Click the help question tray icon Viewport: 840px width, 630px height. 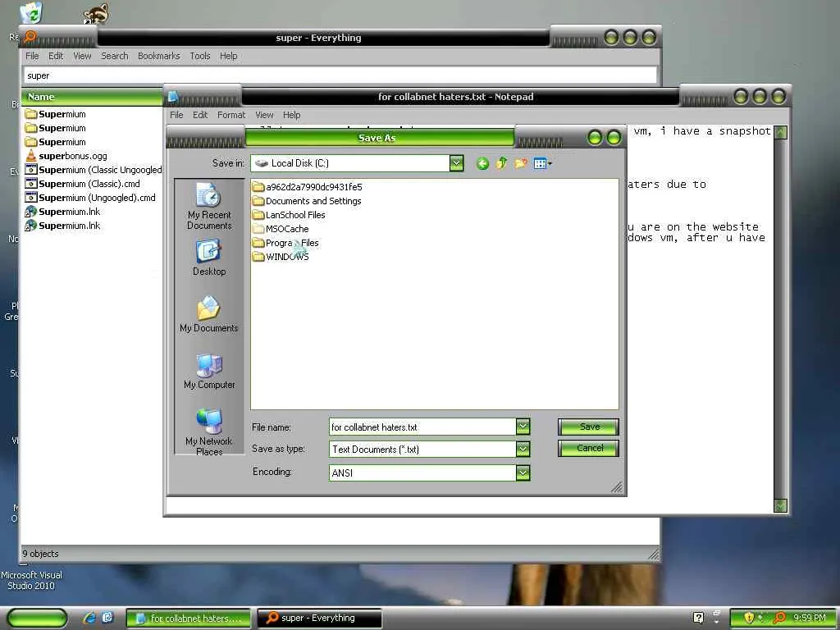pos(698,618)
